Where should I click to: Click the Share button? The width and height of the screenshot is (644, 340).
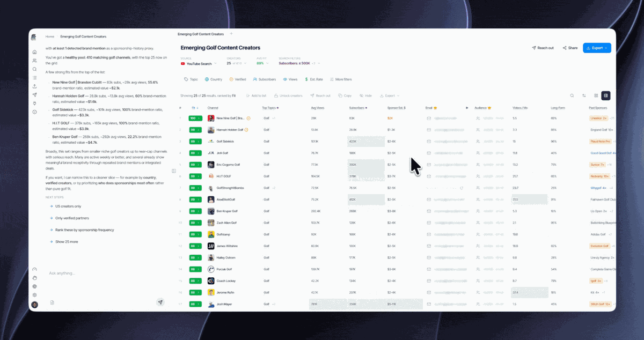(570, 48)
